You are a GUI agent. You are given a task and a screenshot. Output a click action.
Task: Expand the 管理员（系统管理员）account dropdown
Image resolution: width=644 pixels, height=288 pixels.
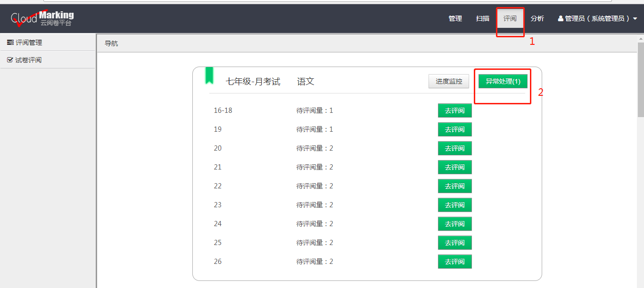click(597, 18)
